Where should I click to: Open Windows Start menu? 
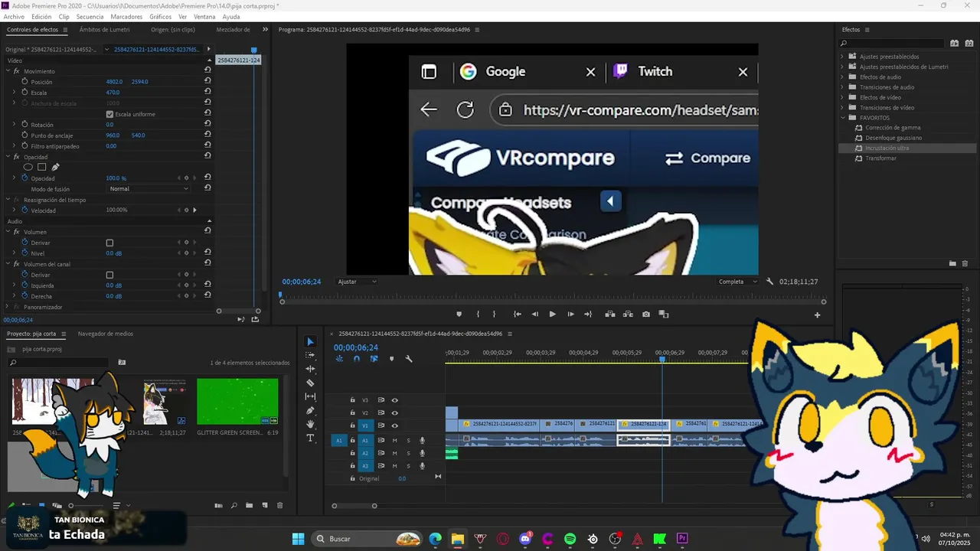(x=298, y=539)
